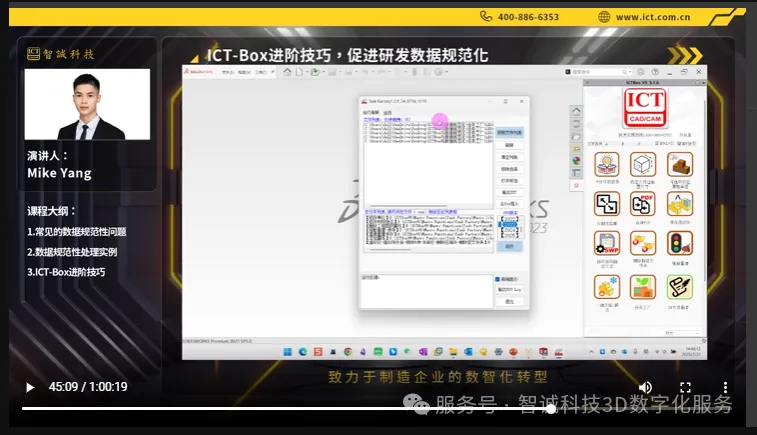The width and height of the screenshot is (757, 435).
Task: Play the webinar video
Action: click(30, 387)
